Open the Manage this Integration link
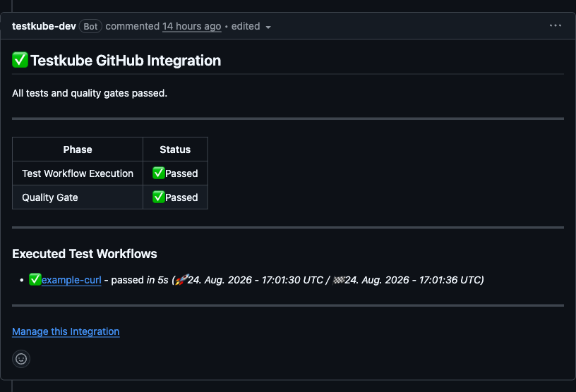Image resolution: width=576 pixels, height=392 pixels. 66,331
